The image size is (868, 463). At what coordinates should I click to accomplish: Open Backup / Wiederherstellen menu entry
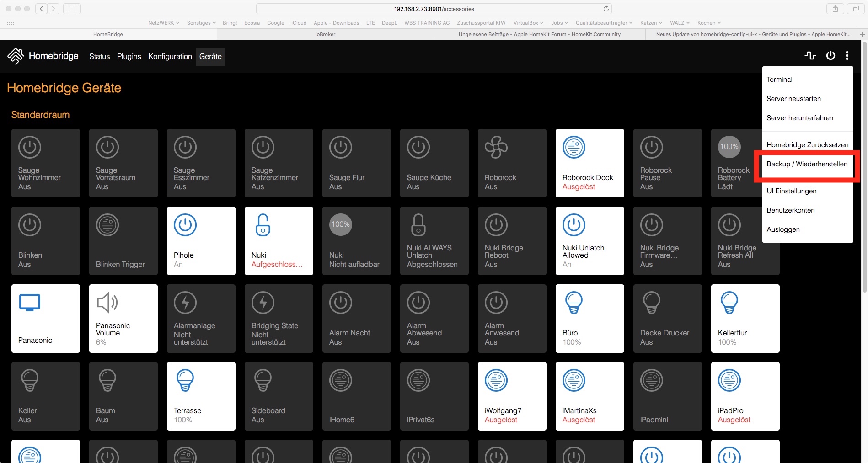808,164
